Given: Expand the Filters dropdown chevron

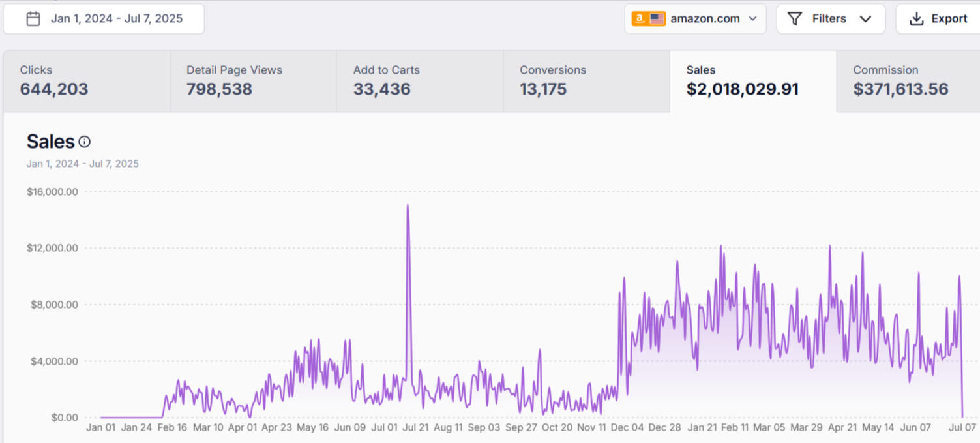Looking at the screenshot, I should point(866,19).
